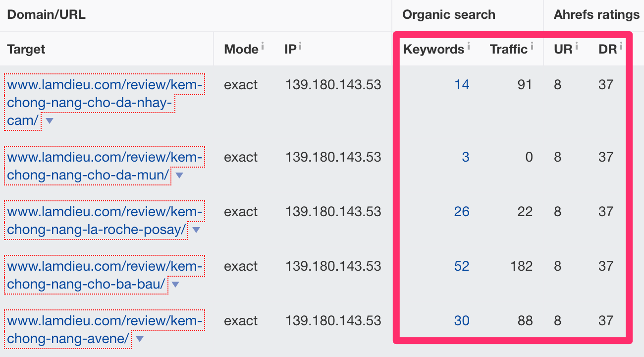Click the info icon beside UR header
The image size is (644, 357).
(577, 46)
